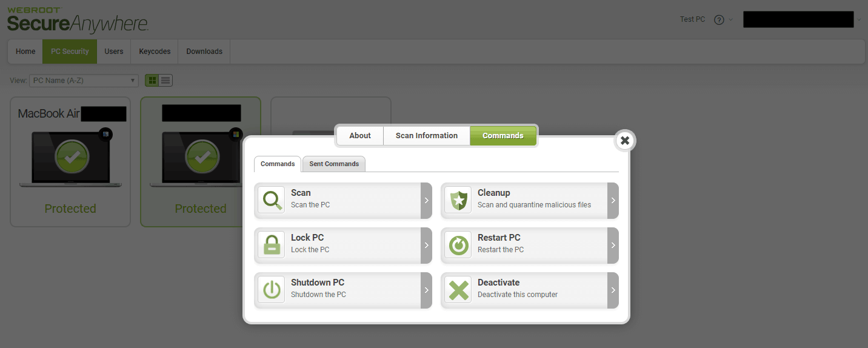Open the PC Name (A-Z) view dropdown
The image size is (868, 348).
click(84, 81)
